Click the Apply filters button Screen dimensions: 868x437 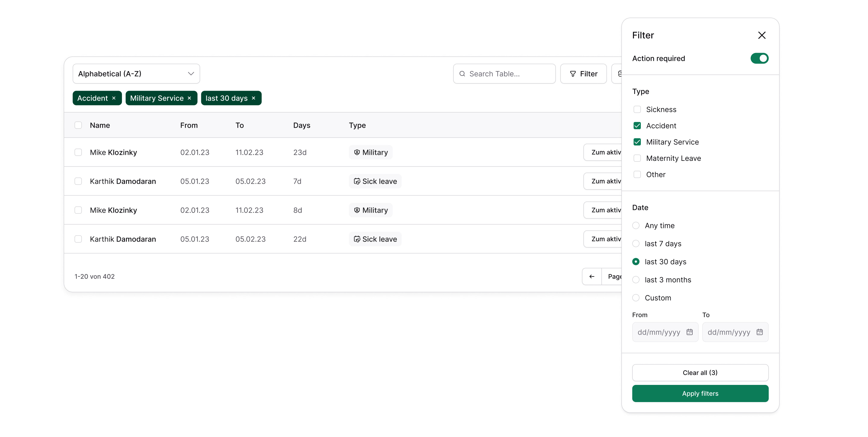point(700,394)
